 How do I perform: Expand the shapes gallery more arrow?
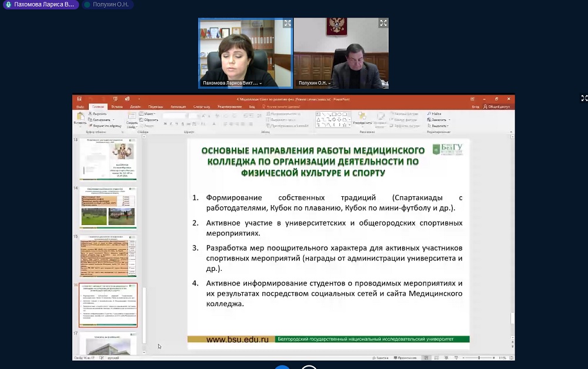pyautogui.click(x=349, y=125)
